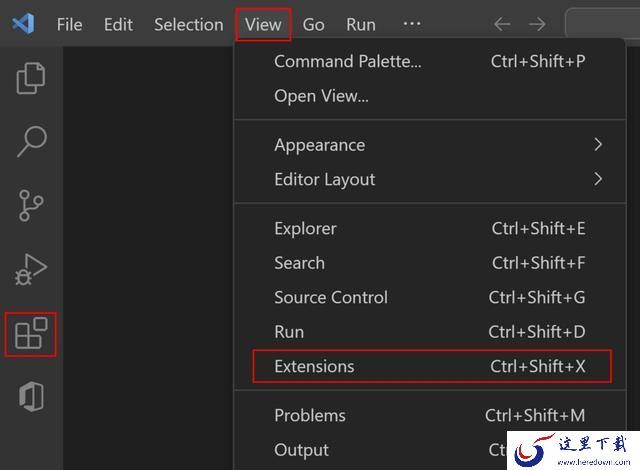The image size is (640, 470).
Task: Go back with the left arrow
Action: tap(502, 24)
